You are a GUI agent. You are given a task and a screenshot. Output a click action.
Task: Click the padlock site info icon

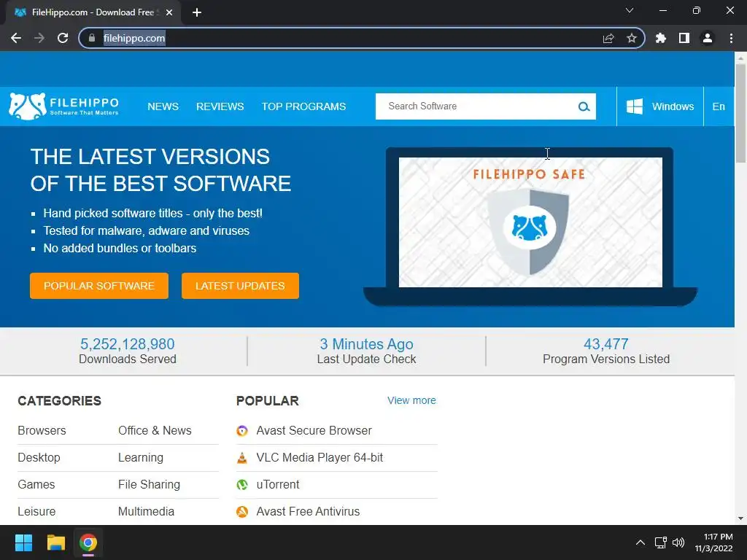[x=92, y=38]
